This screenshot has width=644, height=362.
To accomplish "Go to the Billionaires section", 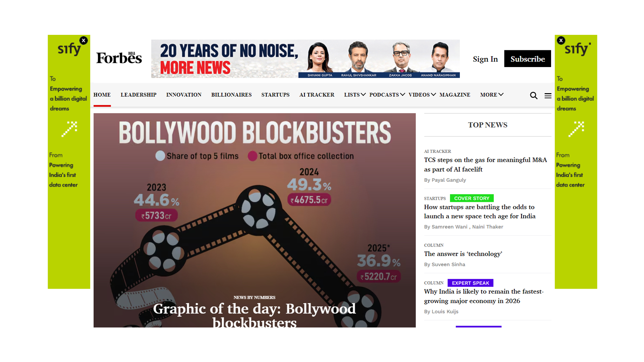I will 231,95.
